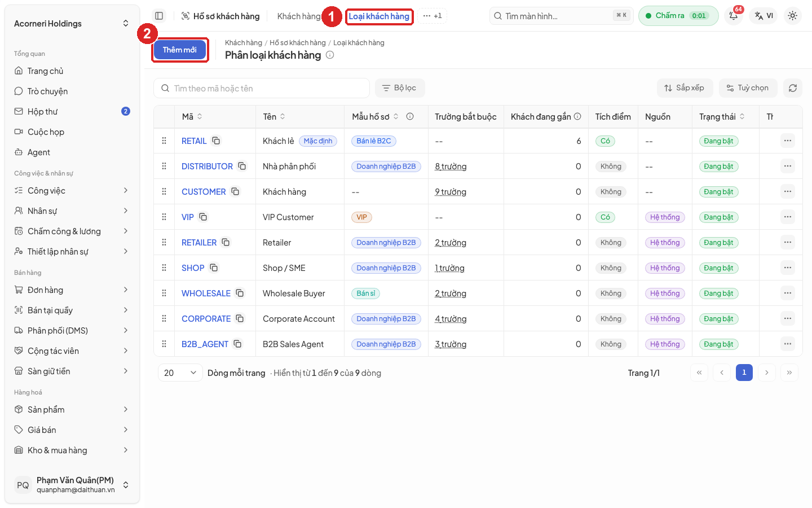Expand the Sản phẩm menu

point(72,410)
